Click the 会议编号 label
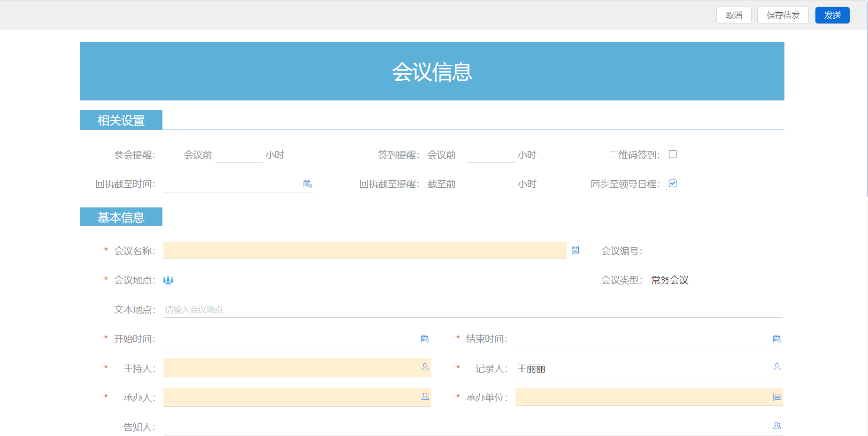The width and height of the screenshot is (868, 436). pyautogui.click(x=622, y=251)
